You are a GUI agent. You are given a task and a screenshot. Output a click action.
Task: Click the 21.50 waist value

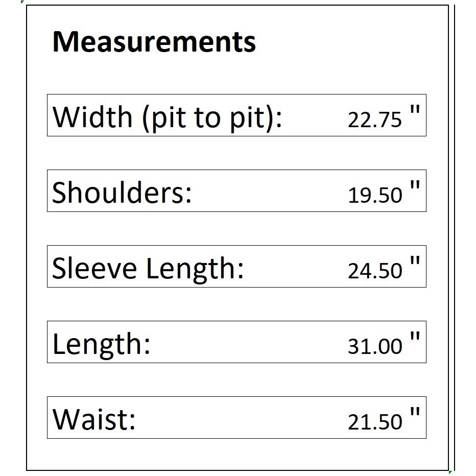click(x=375, y=422)
